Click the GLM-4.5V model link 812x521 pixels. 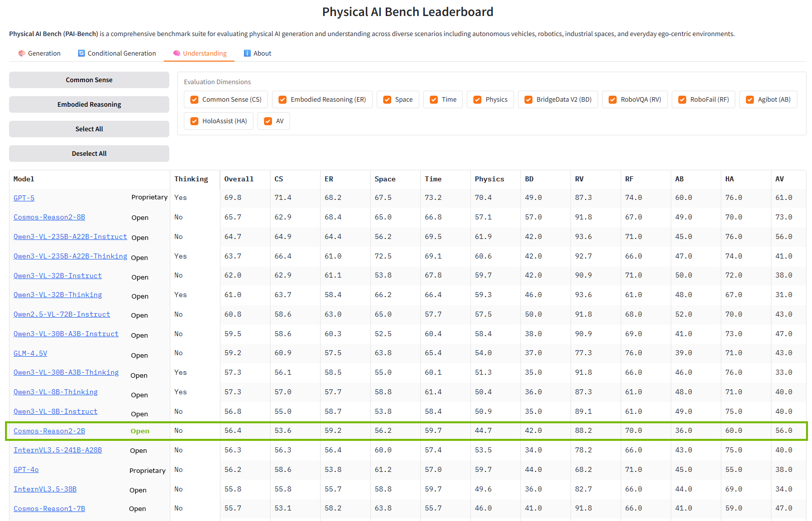pyautogui.click(x=30, y=353)
